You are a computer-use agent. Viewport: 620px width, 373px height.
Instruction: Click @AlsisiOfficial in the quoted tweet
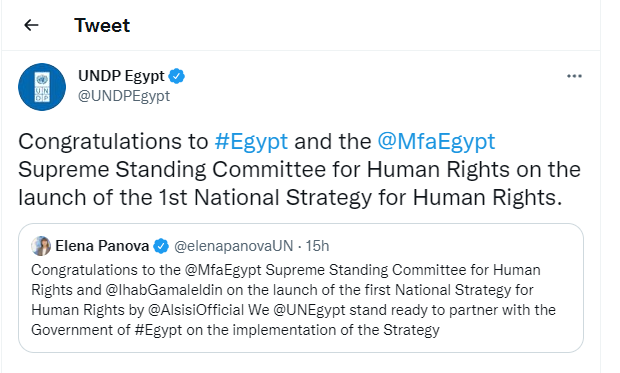point(196,310)
